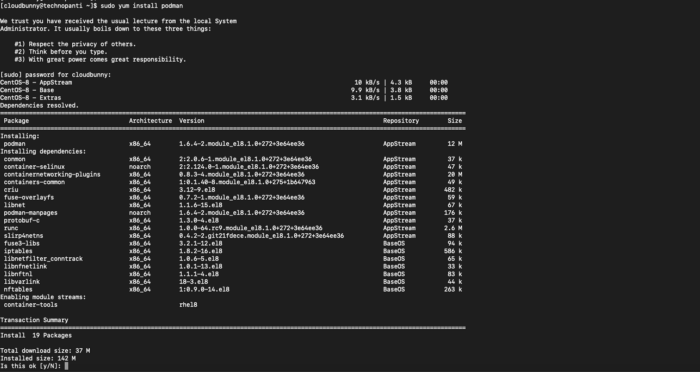Click the 'CentOS-8 - Base' repo line
Screen dimensions: 700x372
[27, 90]
